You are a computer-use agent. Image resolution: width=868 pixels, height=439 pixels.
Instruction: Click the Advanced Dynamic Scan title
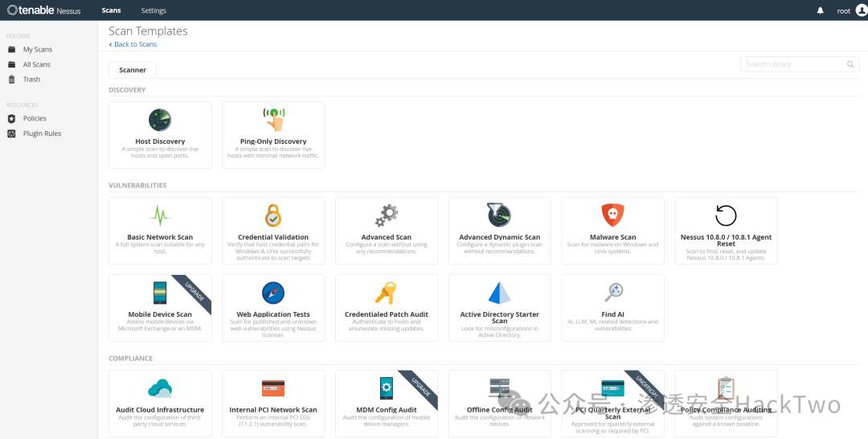point(499,237)
